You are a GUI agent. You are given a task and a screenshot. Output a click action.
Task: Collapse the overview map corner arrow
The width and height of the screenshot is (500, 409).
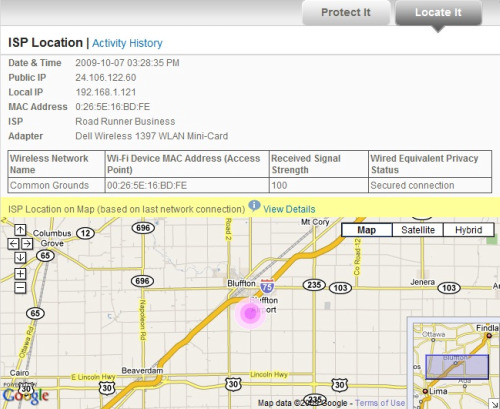[494, 404]
